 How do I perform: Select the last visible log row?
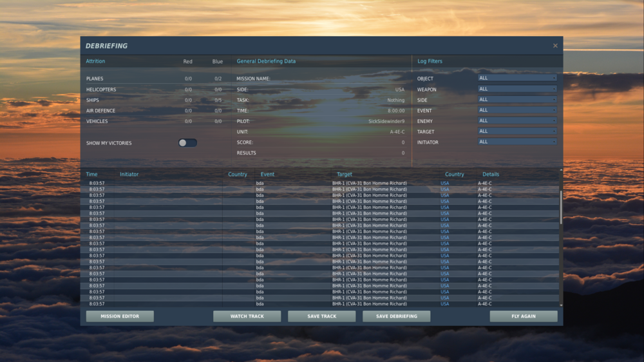pos(320,304)
